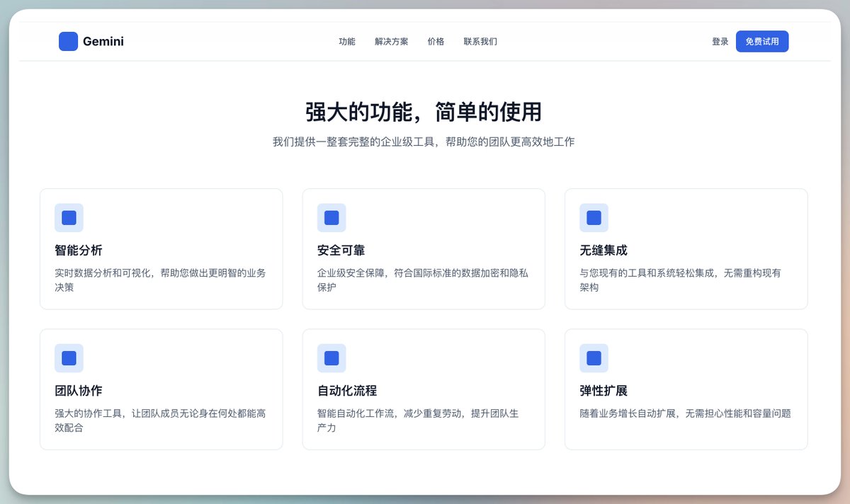
Task: Click the icon on the 安全可靠 card
Action: [x=331, y=217]
